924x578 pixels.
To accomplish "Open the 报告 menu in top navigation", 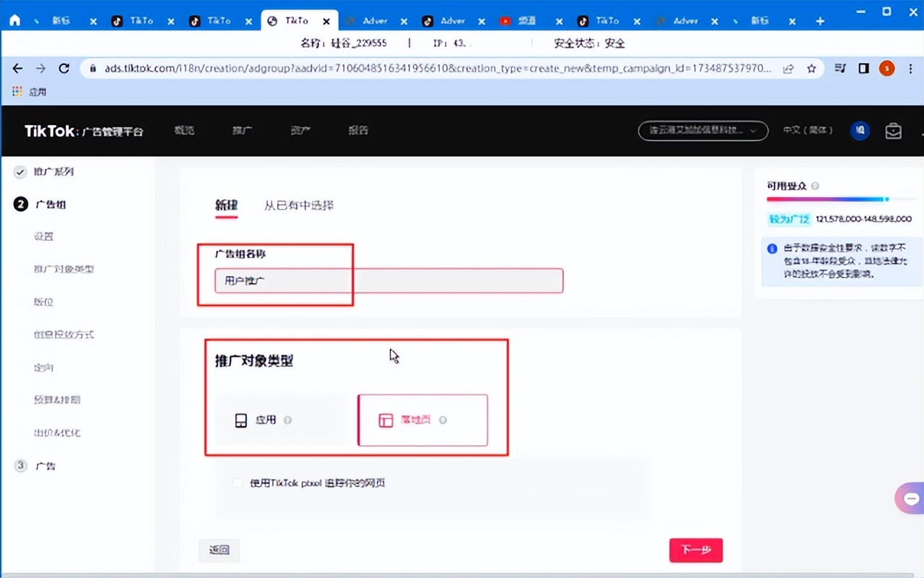I will click(358, 131).
